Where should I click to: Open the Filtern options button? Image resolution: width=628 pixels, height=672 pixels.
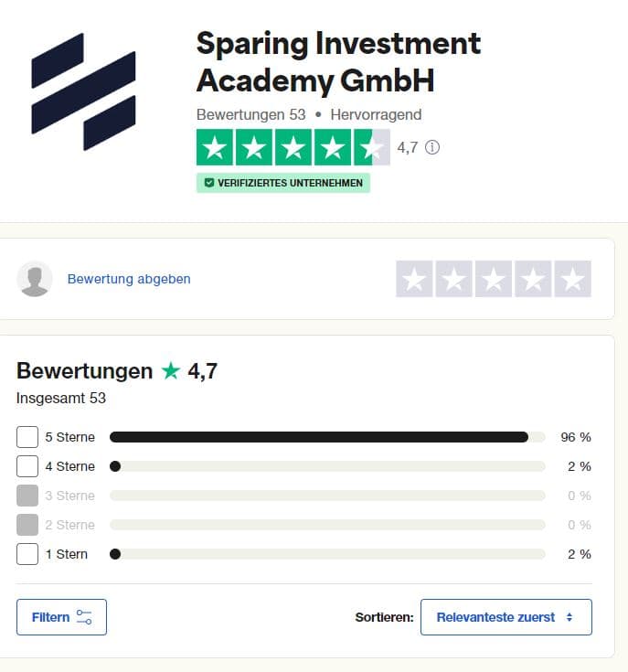click(61, 617)
